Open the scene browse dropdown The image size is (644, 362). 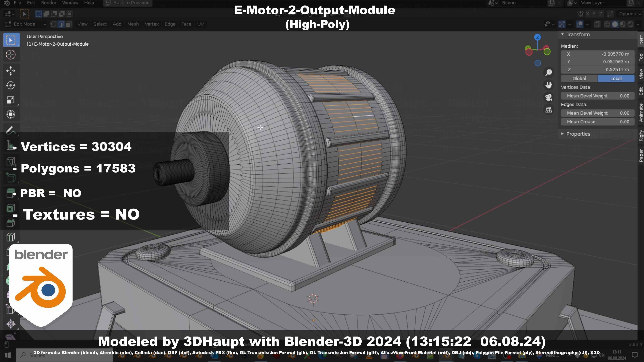[x=493, y=3]
